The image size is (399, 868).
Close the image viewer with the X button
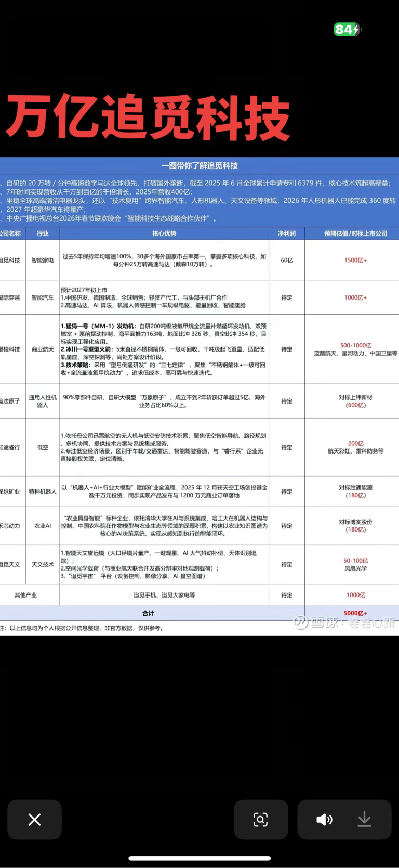pos(34,820)
